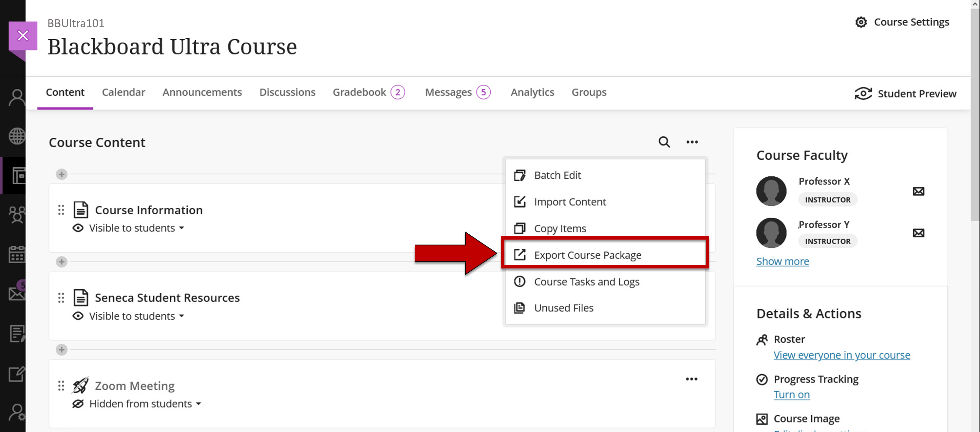980x432 pixels.
Task: Toggle Seneca Student Resources visibility eye icon
Action: (x=78, y=316)
